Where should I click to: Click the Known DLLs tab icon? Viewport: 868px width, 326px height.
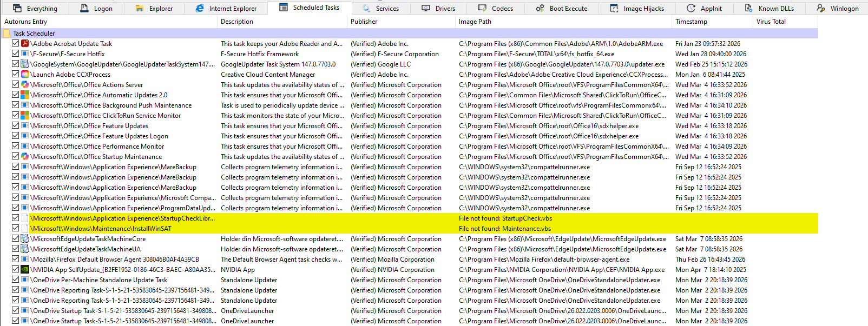coord(748,8)
